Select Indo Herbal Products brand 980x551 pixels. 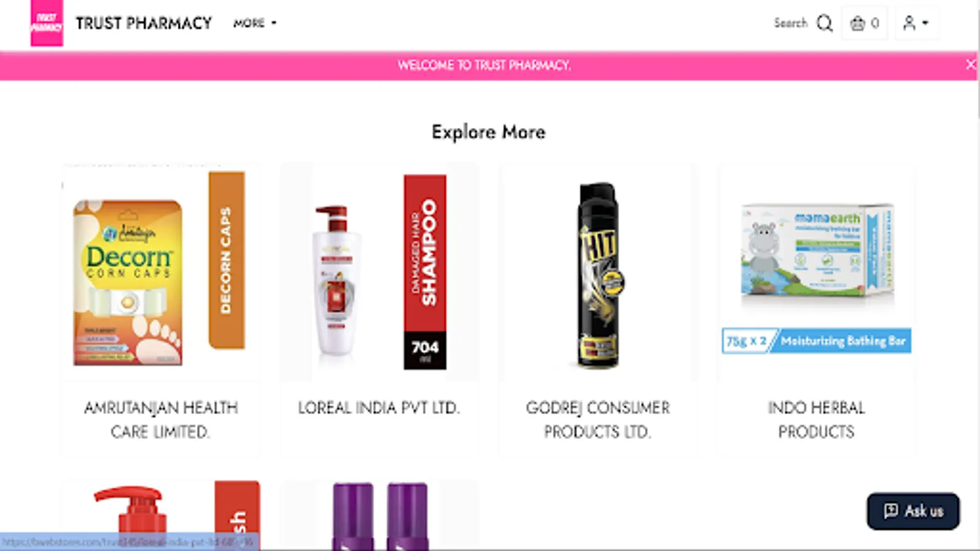(x=816, y=419)
